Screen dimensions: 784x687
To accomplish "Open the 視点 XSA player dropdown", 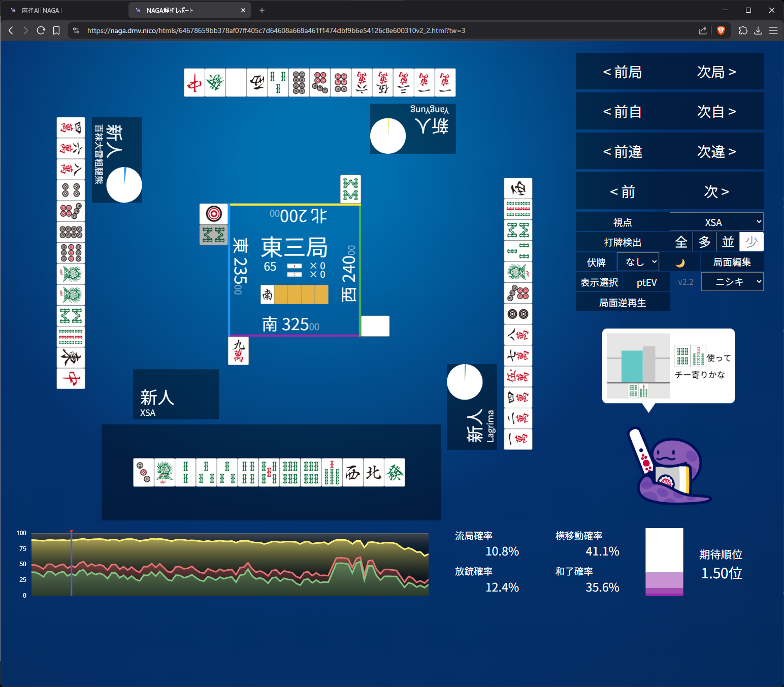I will (716, 222).
